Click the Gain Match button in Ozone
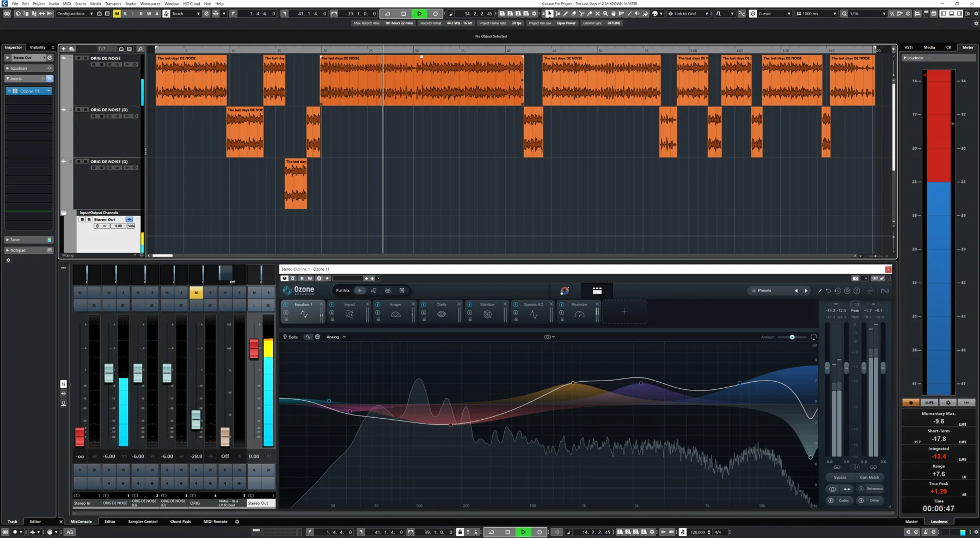This screenshot has height=538, width=980. click(x=869, y=477)
